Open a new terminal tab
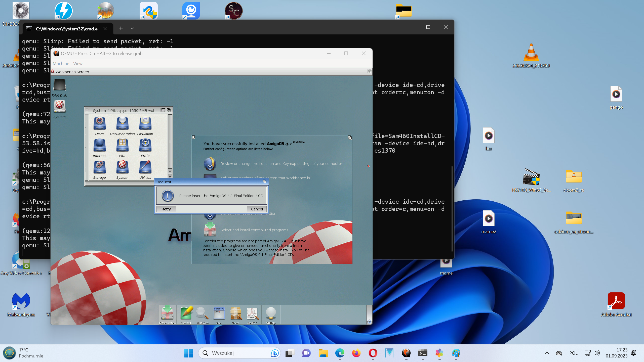Screen dimensions: 644x362 (x=121, y=28)
